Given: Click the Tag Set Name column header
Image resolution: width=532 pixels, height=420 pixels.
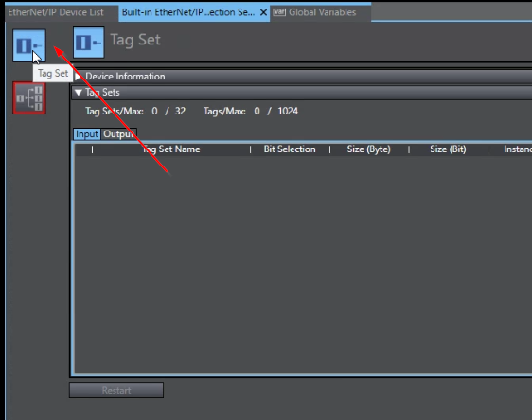Looking at the screenshot, I should (171, 149).
